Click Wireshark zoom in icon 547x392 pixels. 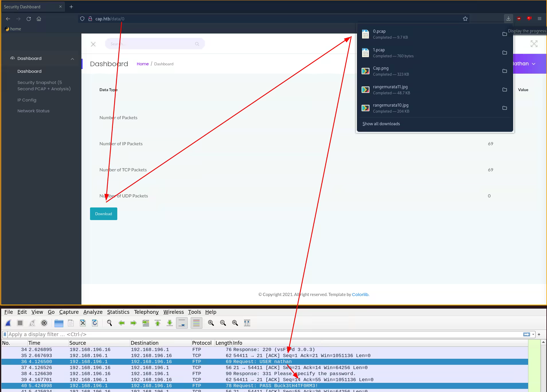coord(211,323)
